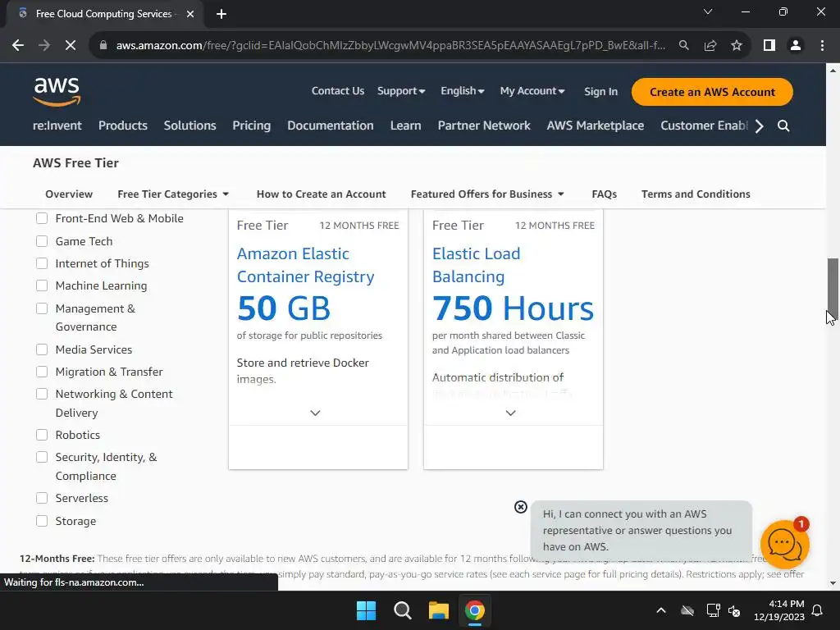Open Amazon Elastic Container Registry link
This screenshot has width=840, height=630.
[x=305, y=265]
